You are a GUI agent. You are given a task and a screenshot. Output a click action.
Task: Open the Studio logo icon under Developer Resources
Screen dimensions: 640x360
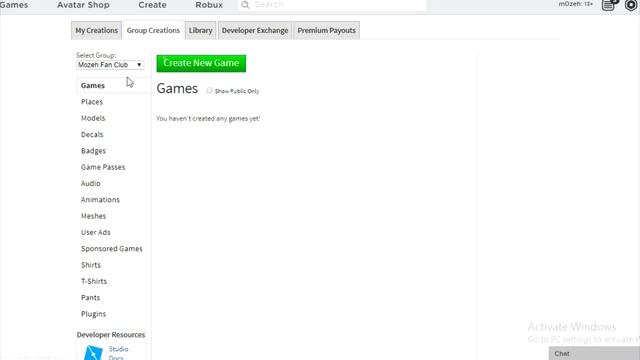[93, 352]
